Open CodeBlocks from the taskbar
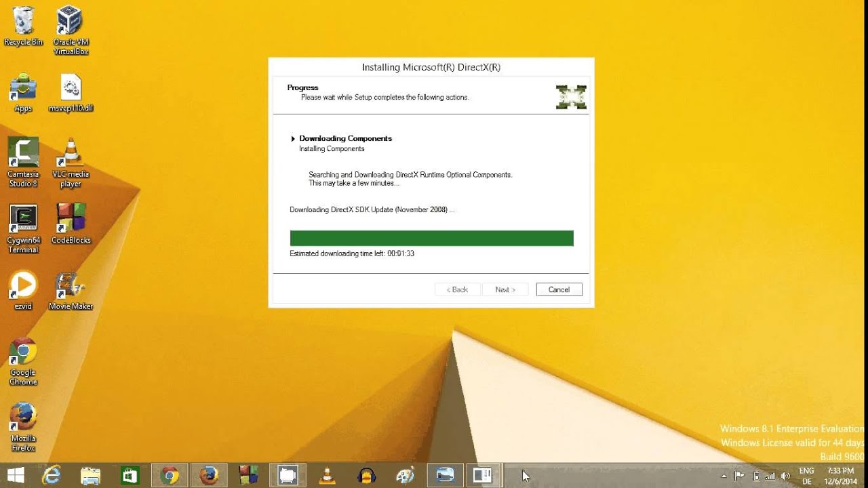Screen dimensions: 868x488 (x=248, y=476)
